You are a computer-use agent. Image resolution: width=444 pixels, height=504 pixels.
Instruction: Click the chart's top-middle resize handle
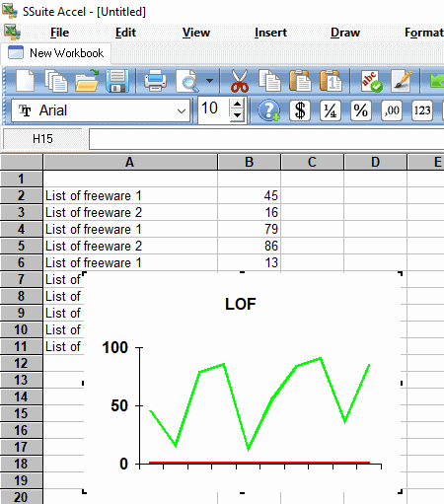click(243, 272)
